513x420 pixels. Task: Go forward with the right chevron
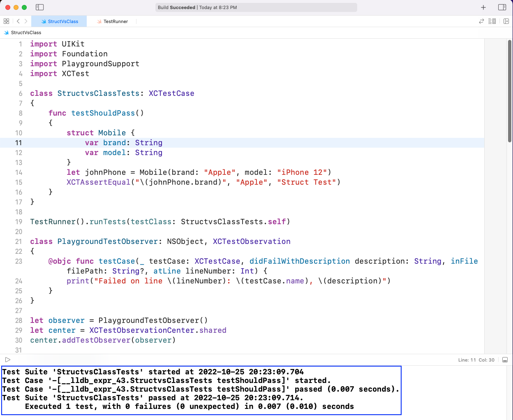[26, 21]
